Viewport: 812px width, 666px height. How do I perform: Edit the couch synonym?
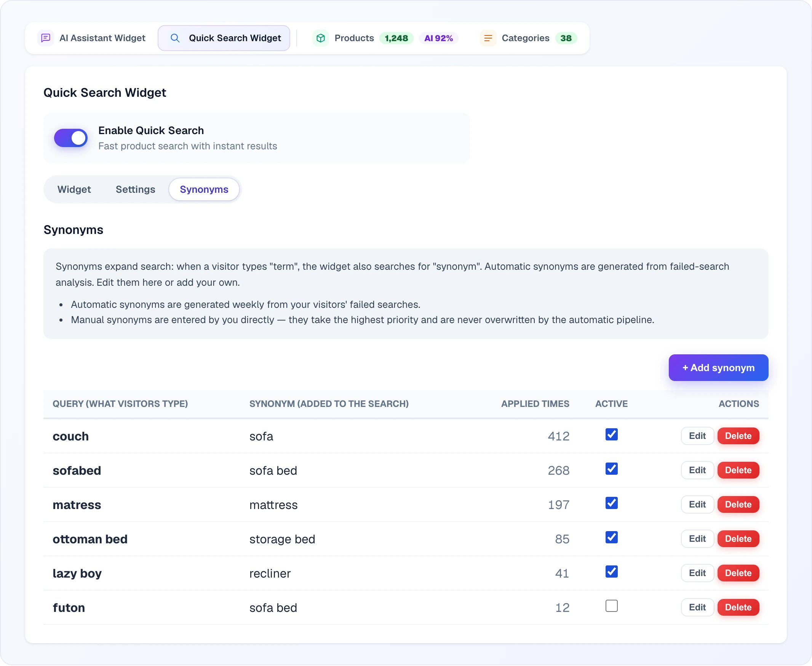pos(697,436)
